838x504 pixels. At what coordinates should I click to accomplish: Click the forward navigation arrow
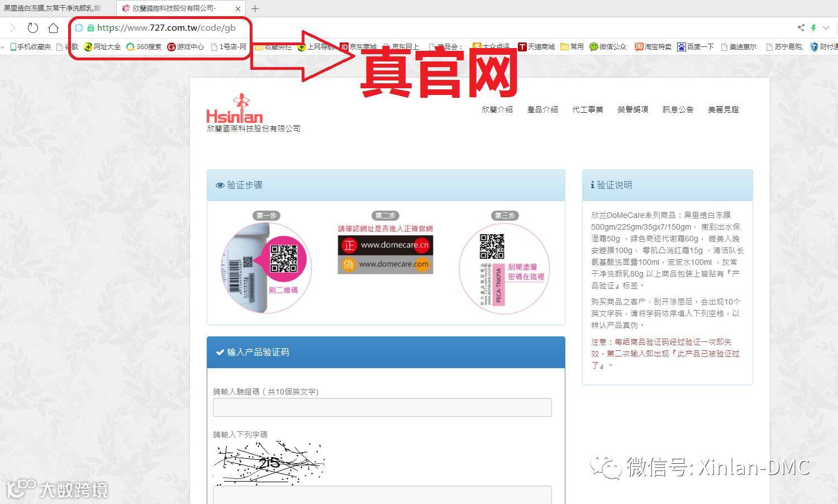[x=13, y=28]
